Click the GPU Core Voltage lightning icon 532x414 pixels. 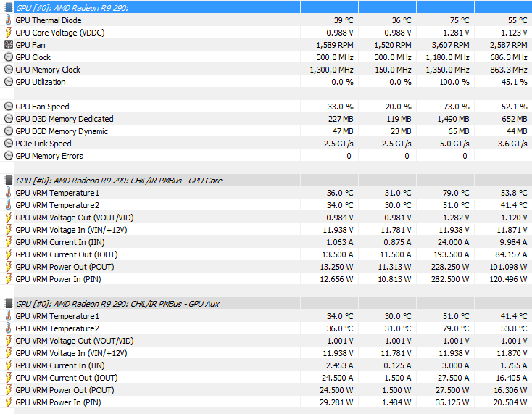(x=9, y=33)
